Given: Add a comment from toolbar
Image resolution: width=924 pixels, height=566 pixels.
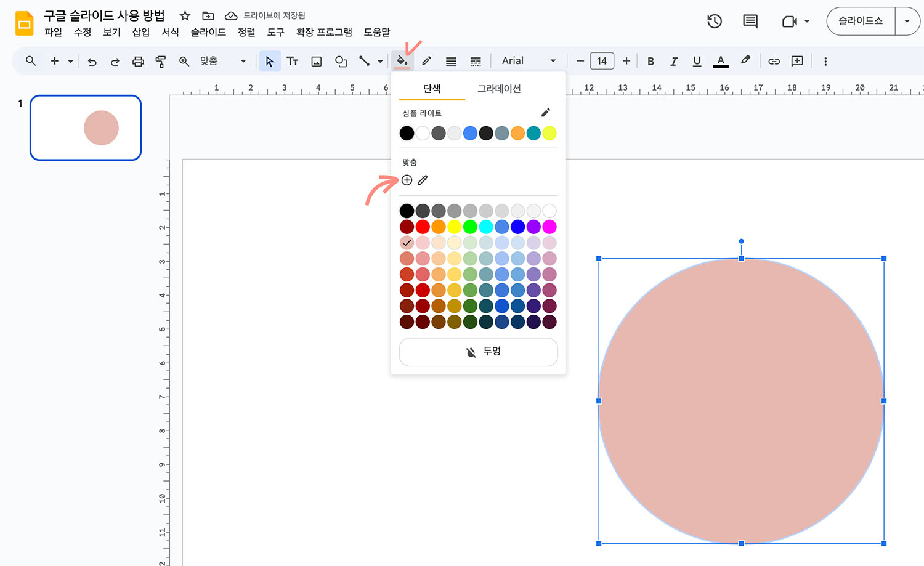Looking at the screenshot, I should (x=797, y=61).
